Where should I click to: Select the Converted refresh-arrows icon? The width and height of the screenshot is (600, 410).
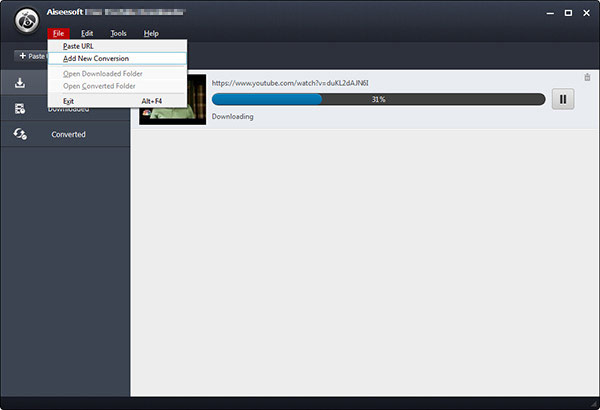(20, 134)
